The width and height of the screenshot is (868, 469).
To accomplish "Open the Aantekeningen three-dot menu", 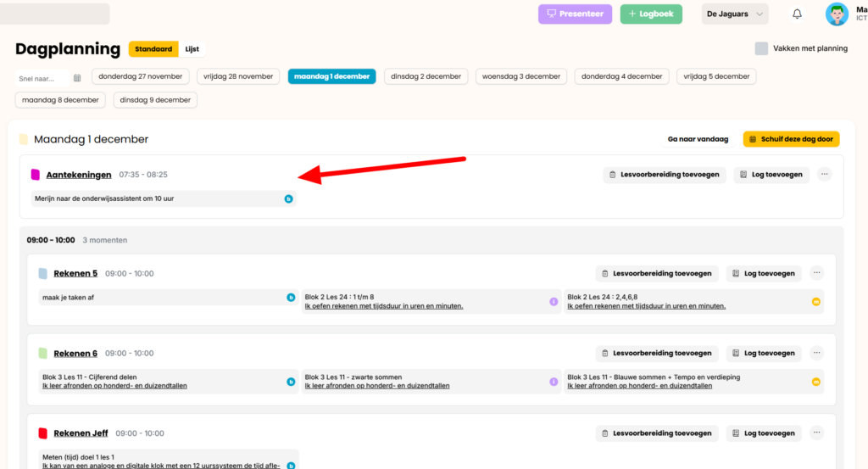I will (825, 175).
